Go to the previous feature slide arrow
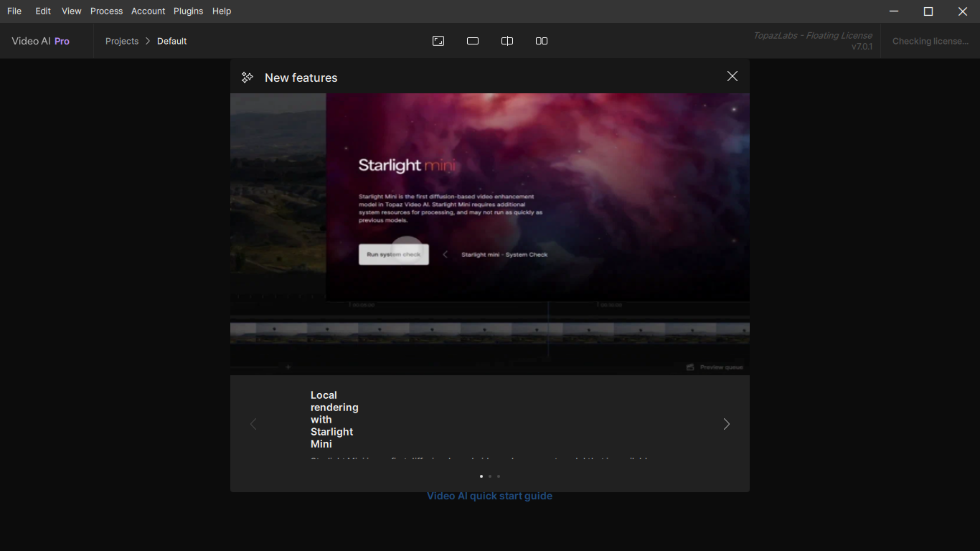 coord(253,424)
